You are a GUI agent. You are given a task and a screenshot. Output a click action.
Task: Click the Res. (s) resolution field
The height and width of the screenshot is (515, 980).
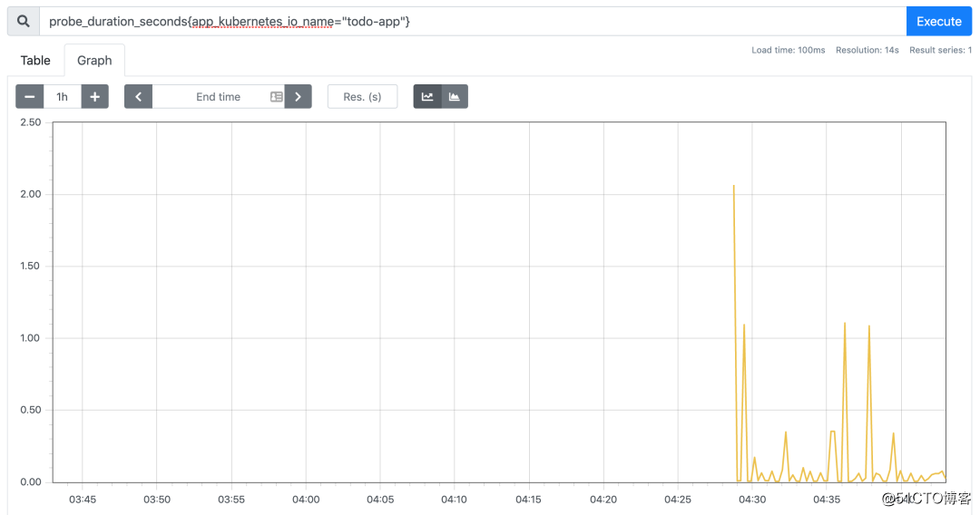pyautogui.click(x=362, y=97)
